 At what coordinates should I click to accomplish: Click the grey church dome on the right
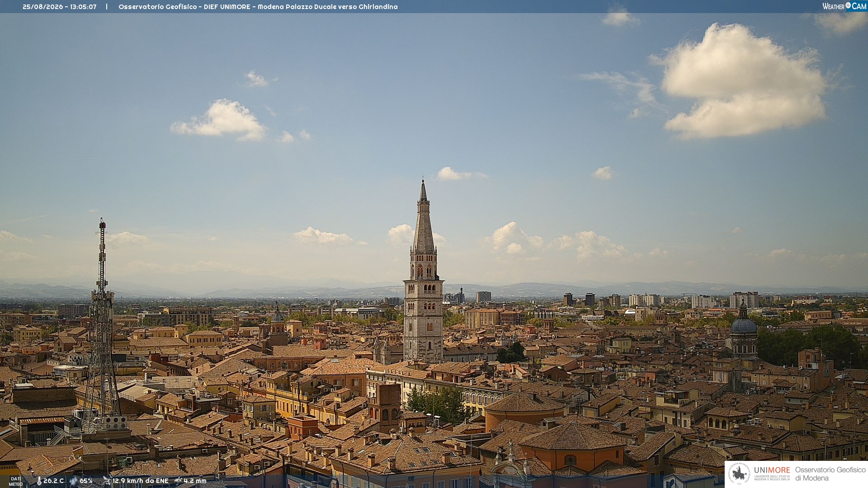pos(744,324)
